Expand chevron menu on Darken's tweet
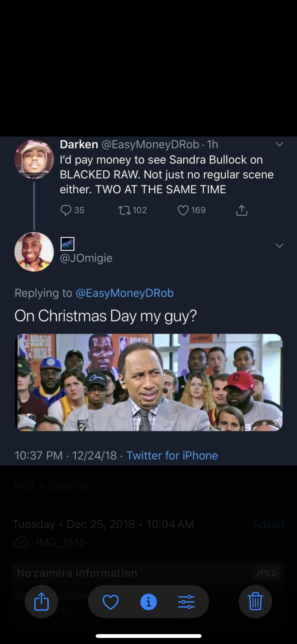Screen dimensions: 297x644 click(x=279, y=144)
